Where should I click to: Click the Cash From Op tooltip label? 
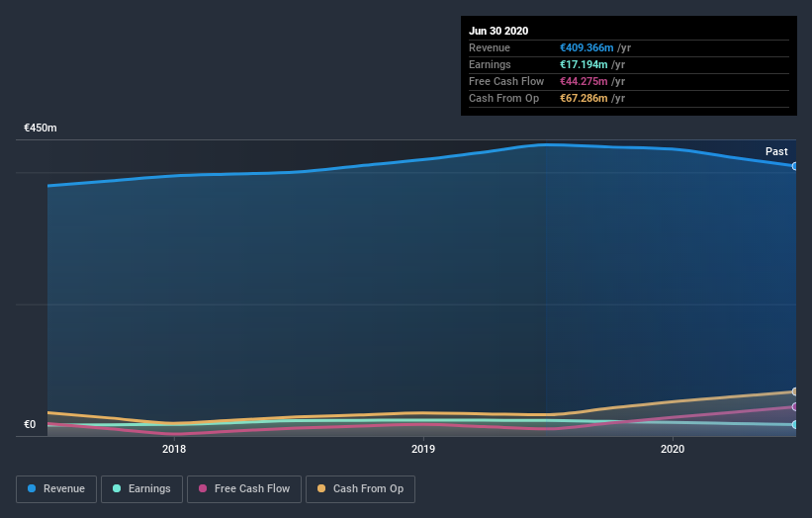pyautogui.click(x=503, y=98)
